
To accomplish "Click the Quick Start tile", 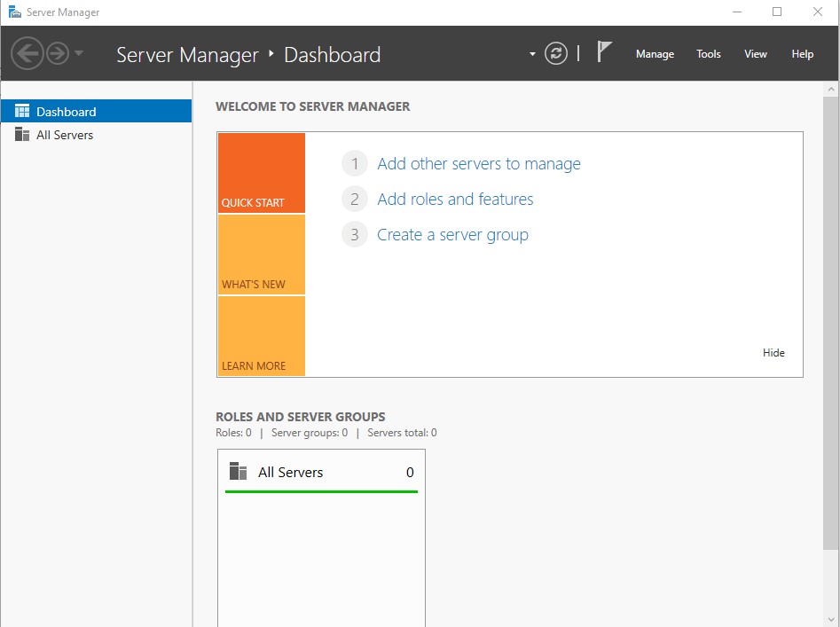I will (x=262, y=173).
